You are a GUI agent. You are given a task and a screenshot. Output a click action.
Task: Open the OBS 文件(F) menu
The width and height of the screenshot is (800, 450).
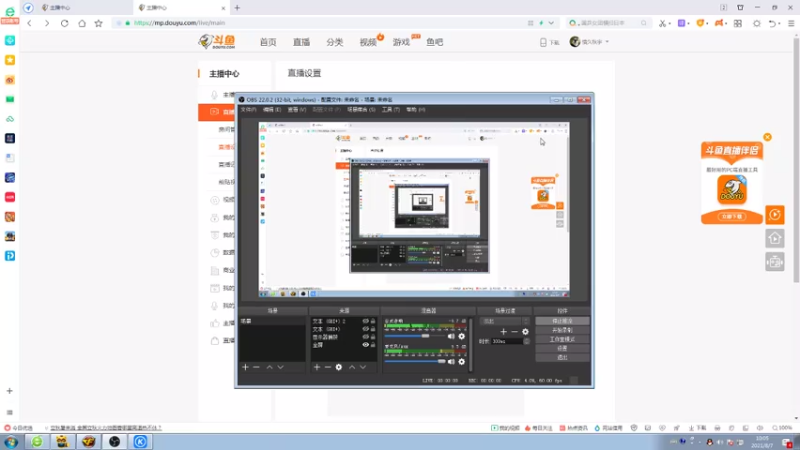(248, 110)
